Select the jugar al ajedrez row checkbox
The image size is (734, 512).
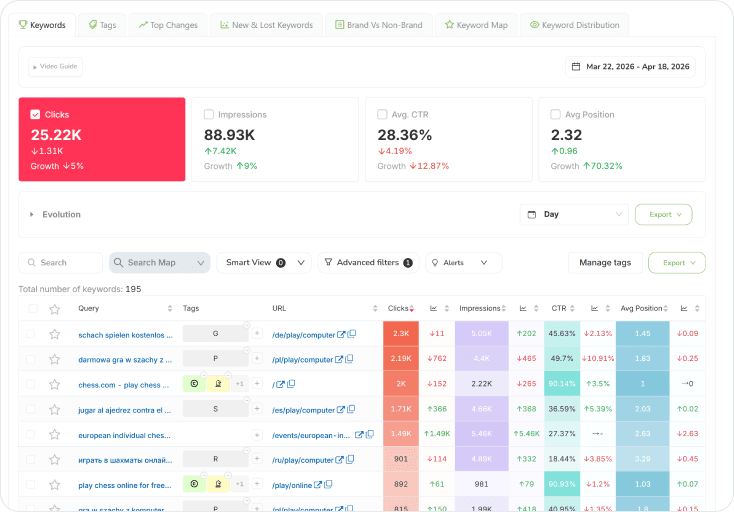click(31, 409)
